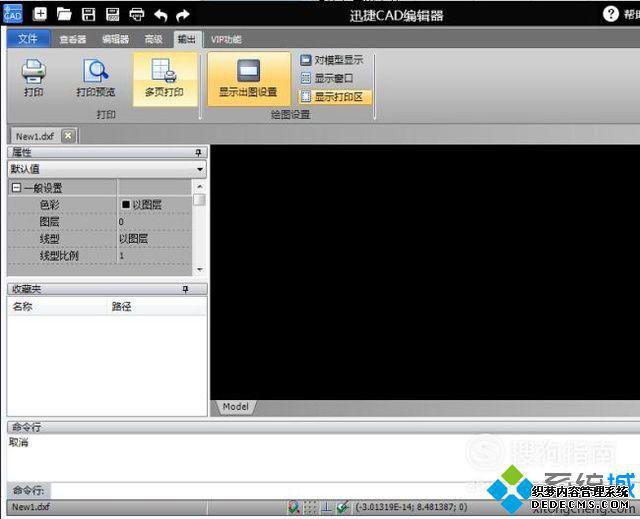Screen dimensions: 640x519
Task: Open a file with the folder icon
Action: [x=64, y=15]
